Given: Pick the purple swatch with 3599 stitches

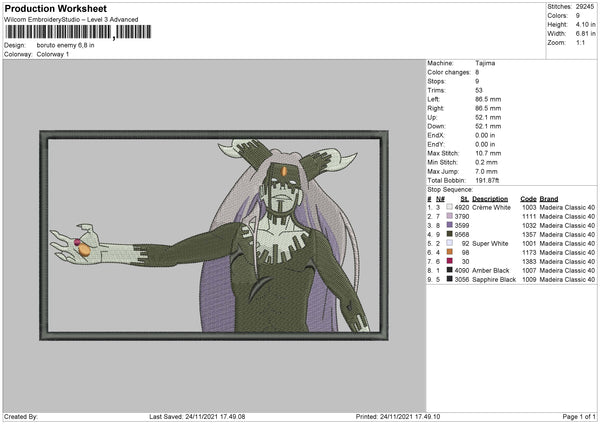Looking at the screenshot, I should pos(449,225).
